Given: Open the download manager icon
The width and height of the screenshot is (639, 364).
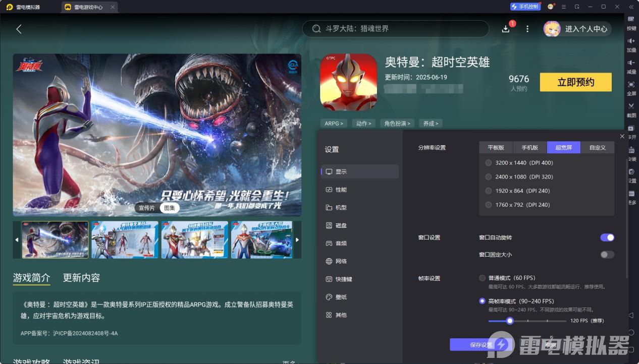Looking at the screenshot, I should 506,29.
